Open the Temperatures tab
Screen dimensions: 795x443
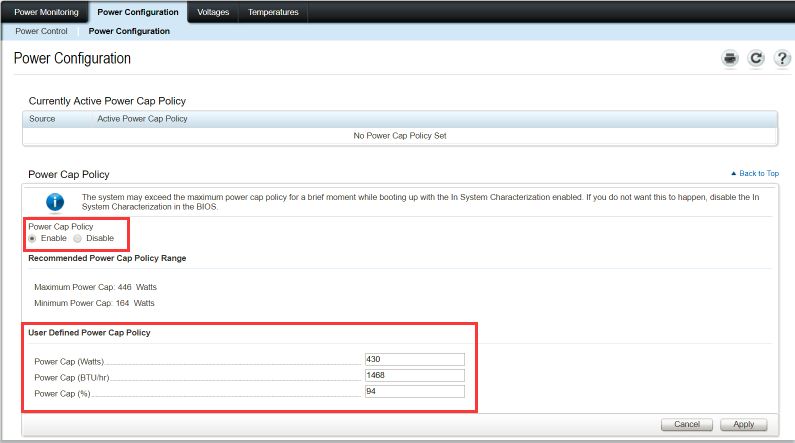click(273, 12)
